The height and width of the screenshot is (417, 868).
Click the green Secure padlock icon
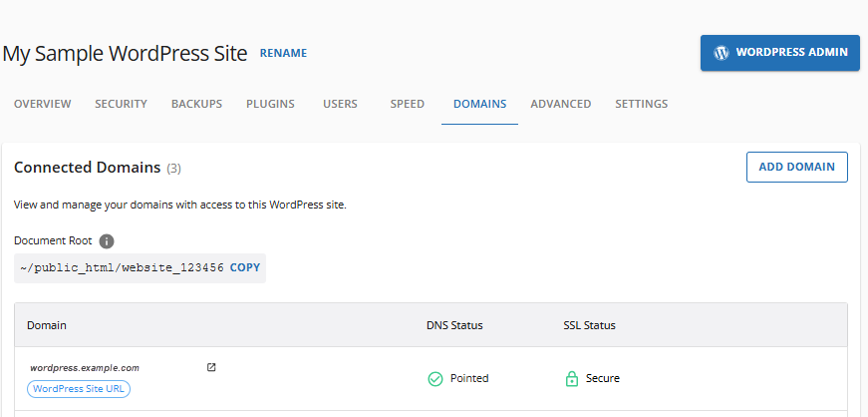pyautogui.click(x=572, y=379)
